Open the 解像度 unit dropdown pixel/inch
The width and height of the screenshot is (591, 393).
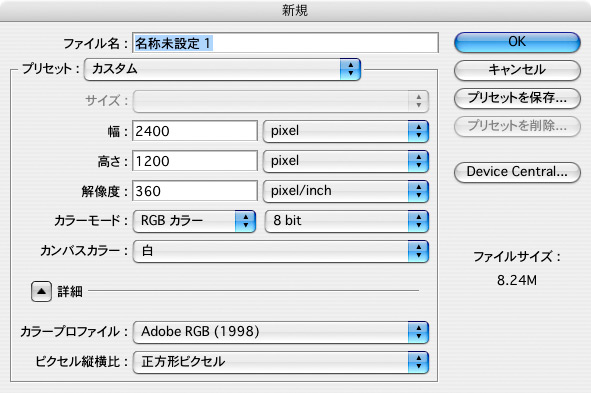(x=346, y=191)
